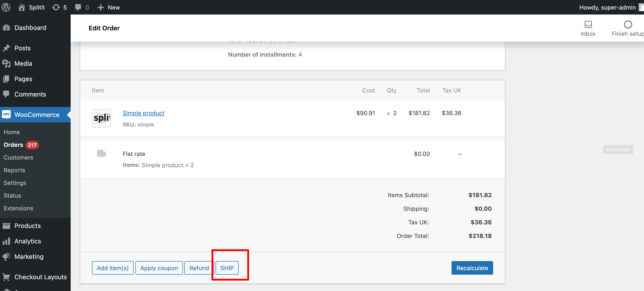Select the summary Tax UK value $36.36
This screenshot has width=644, height=291.
[481, 222]
